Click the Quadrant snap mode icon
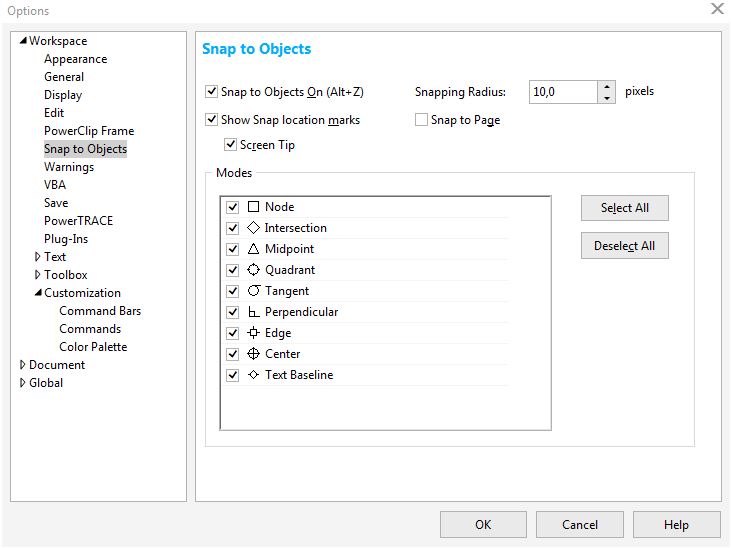The image size is (731, 548). [x=254, y=270]
